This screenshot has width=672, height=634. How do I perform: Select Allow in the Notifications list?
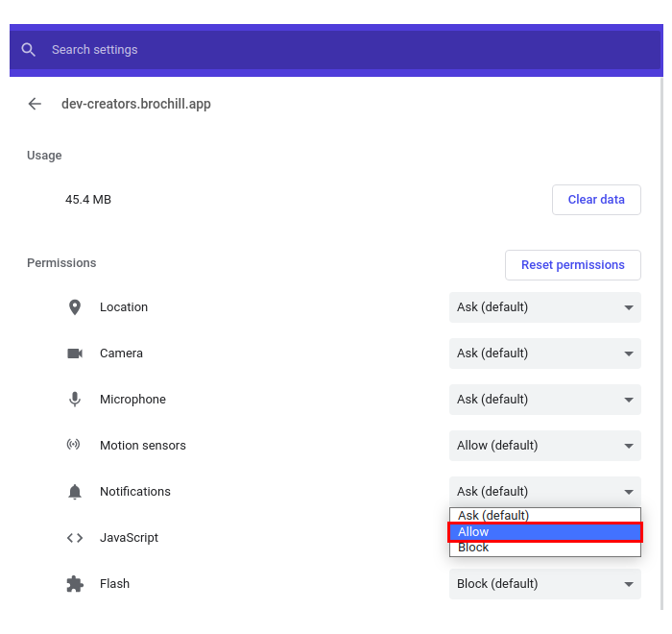[x=544, y=532]
